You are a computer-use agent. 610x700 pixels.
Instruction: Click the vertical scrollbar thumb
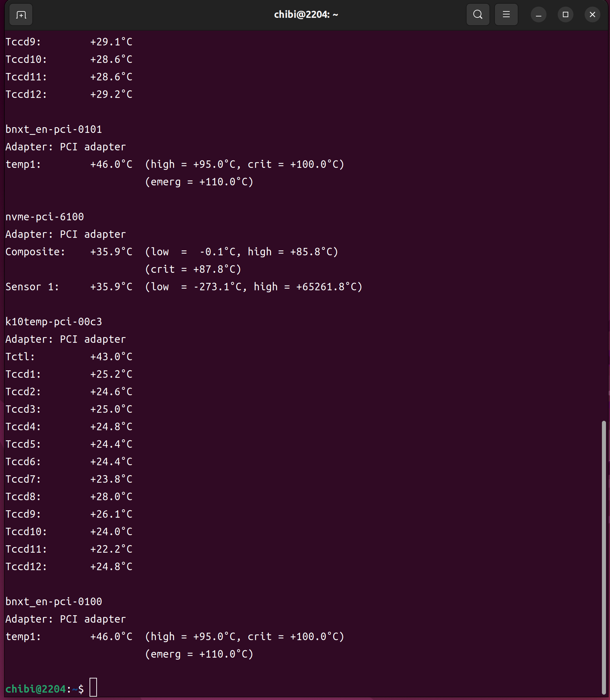click(604, 558)
